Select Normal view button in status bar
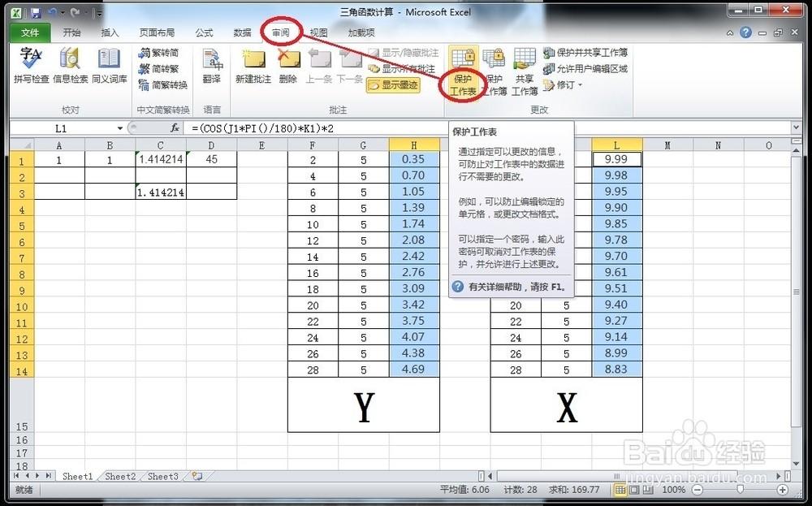812x506 pixels. (621, 490)
